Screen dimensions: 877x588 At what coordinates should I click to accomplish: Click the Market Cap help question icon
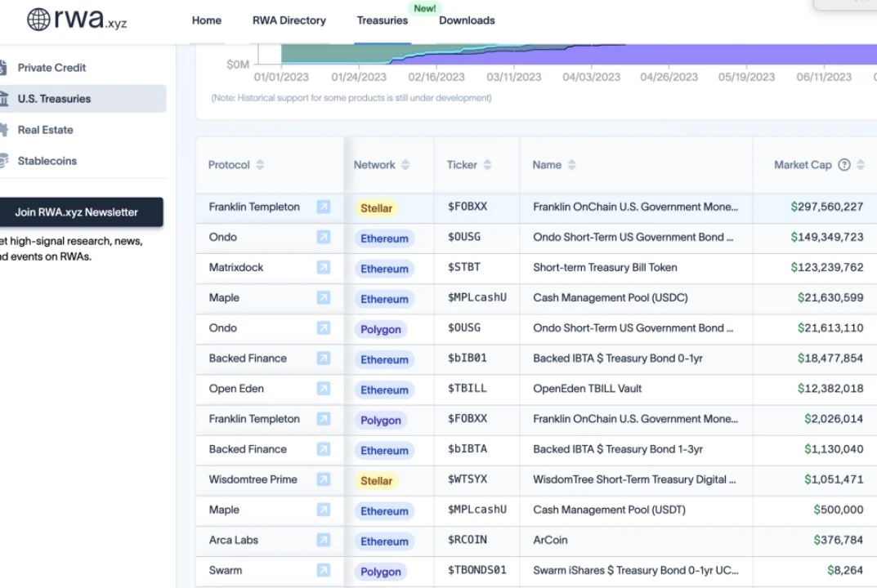[x=844, y=165]
